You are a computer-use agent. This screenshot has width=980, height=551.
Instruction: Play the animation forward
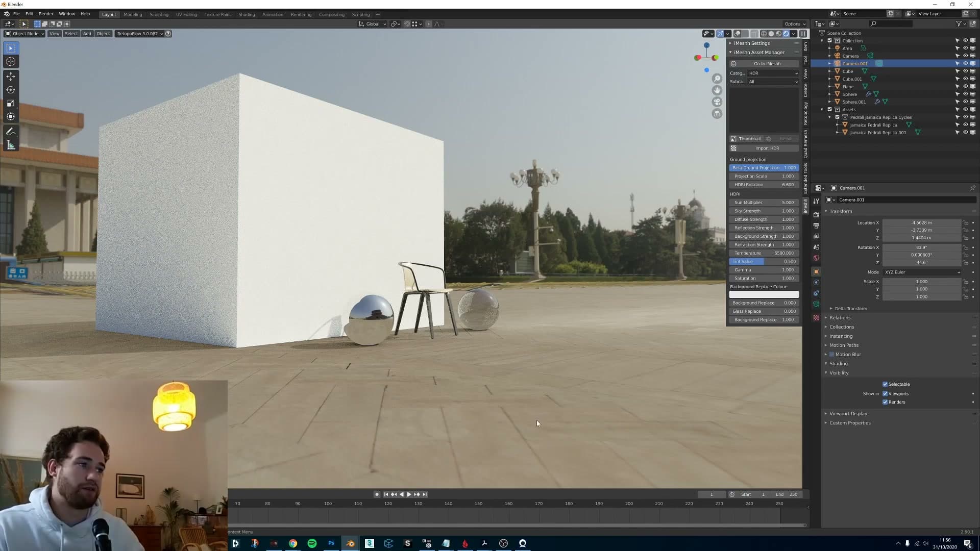pyautogui.click(x=409, y=494)
